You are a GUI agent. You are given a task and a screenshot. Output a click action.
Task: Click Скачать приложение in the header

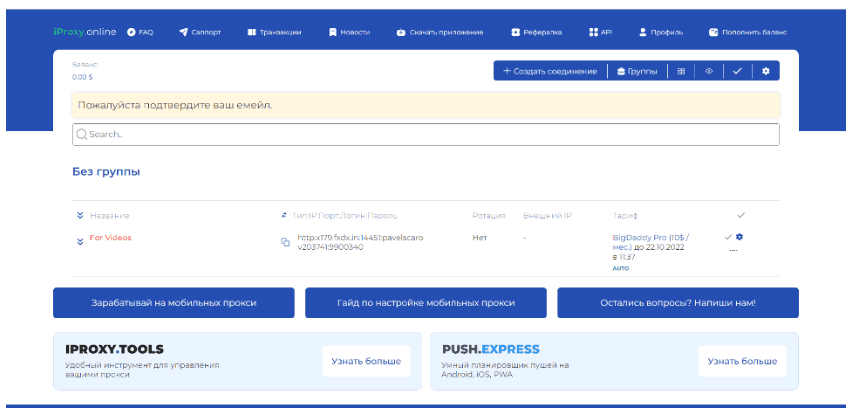point(440,32)
